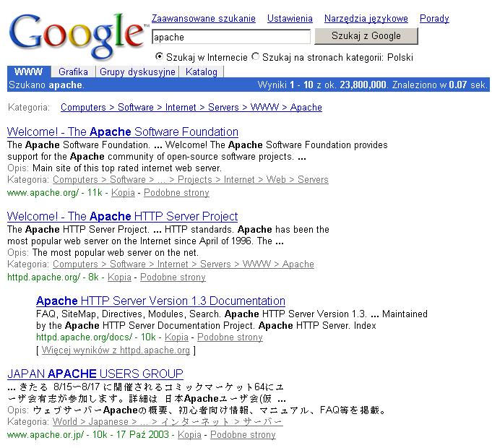Open Apache Software Foundation result title

123,132
